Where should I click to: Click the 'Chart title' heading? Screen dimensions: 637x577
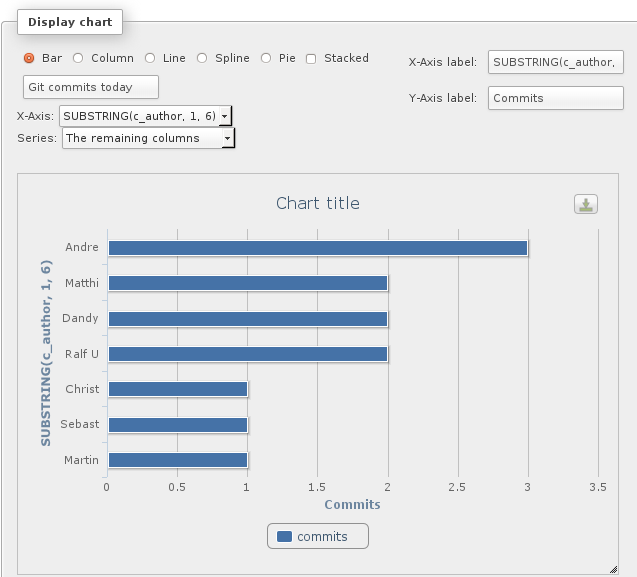pyautogui.click(x=318, y=203)
